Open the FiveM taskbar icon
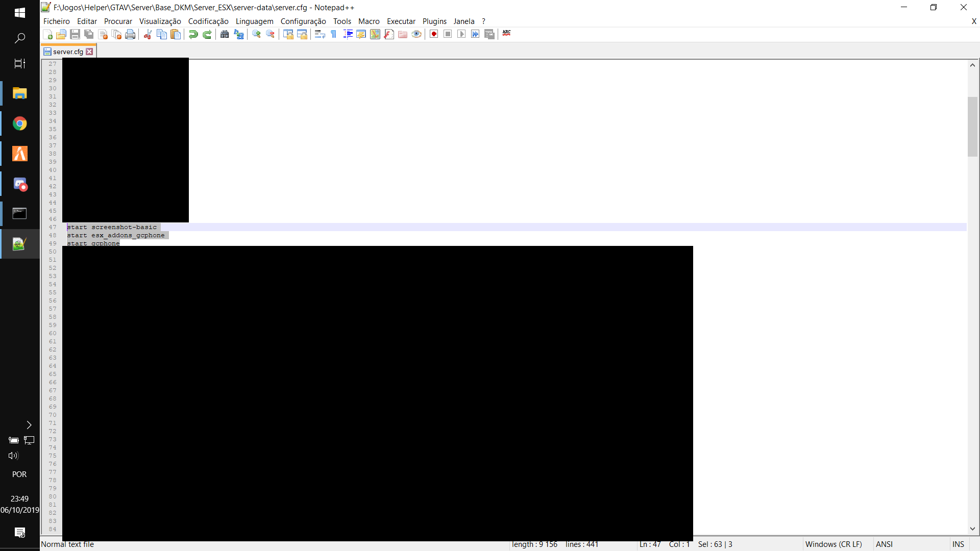The width and height of the screenshot is (980, 551). tap(19, 154)
